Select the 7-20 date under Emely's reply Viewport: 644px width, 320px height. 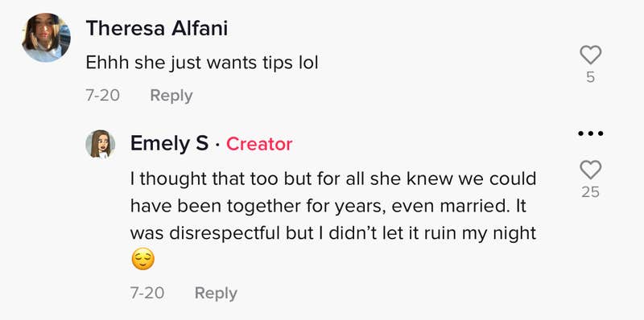pos(147,293)
